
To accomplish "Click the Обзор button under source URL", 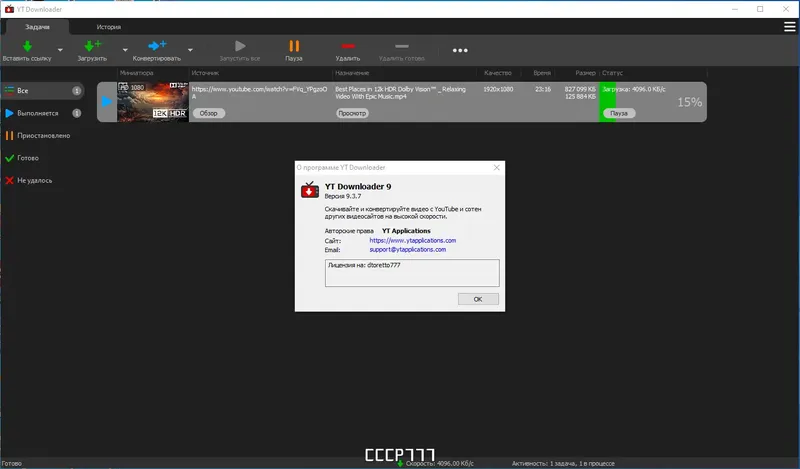I will [x=209, y=113].
